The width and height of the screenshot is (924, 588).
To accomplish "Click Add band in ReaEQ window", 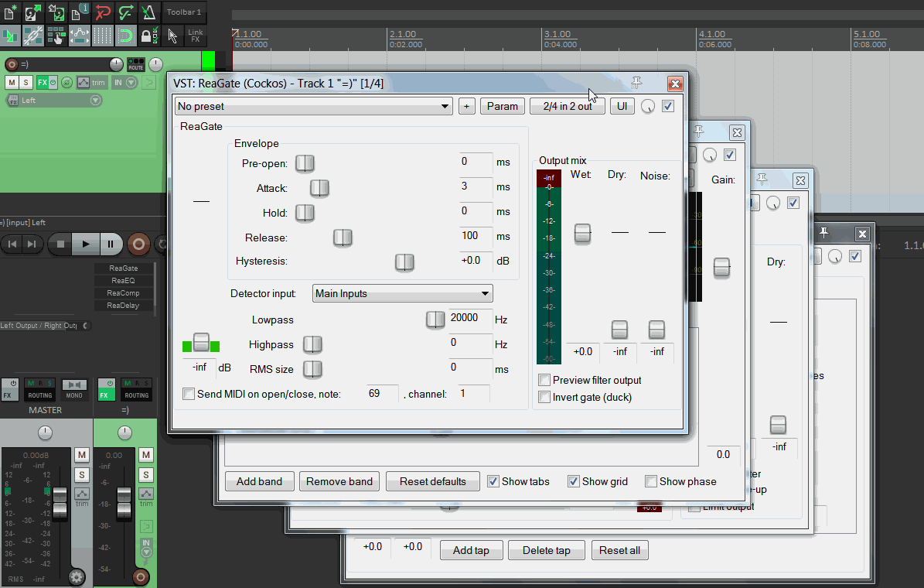I will [x=259, y=481].
